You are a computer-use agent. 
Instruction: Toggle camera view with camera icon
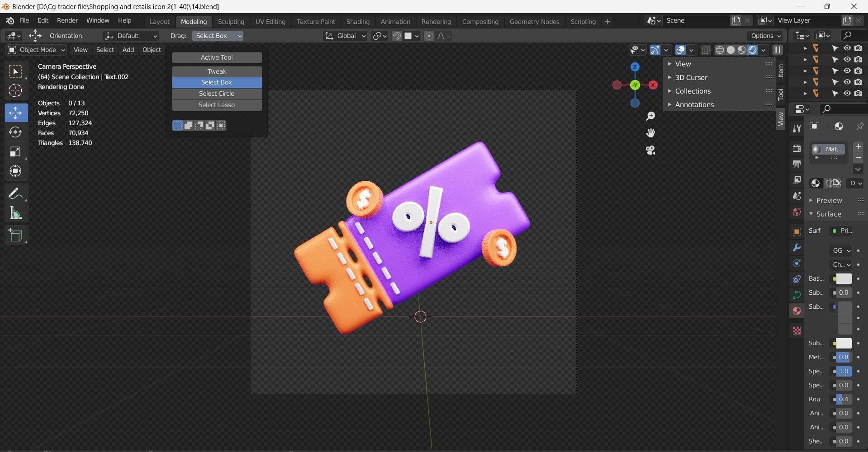click(650, 150)
